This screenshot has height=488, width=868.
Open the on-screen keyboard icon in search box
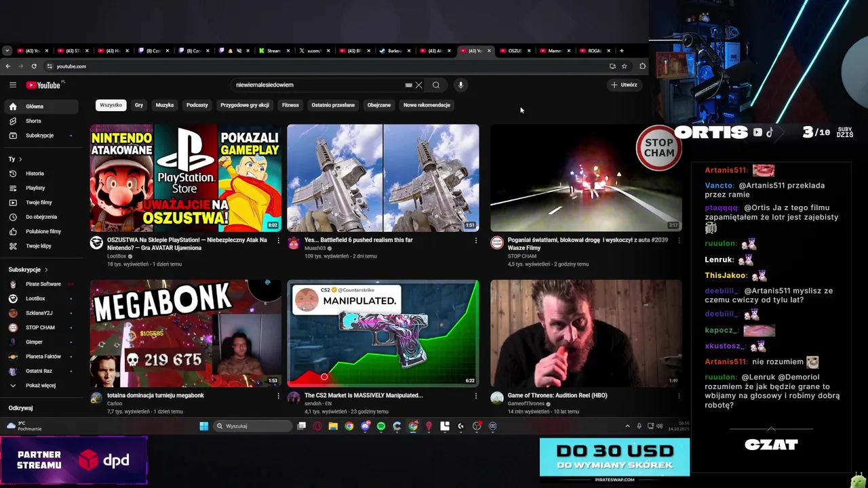(x=408, y=85)
